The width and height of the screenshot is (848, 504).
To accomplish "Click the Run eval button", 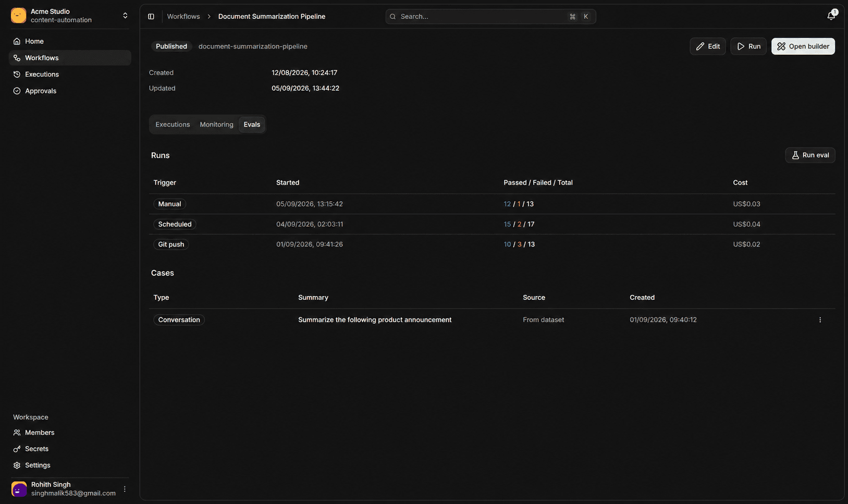I will (810, 155).
